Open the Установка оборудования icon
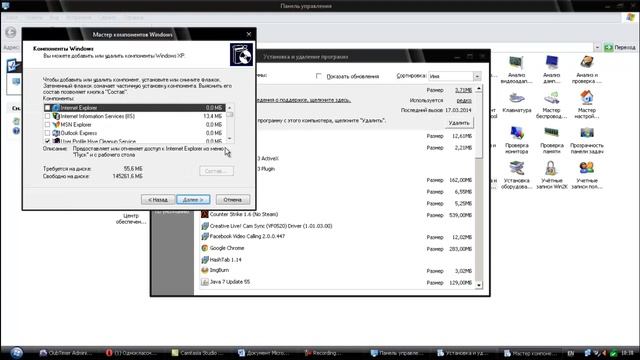Viewport: 640px width, 360px height. [516, 168]
